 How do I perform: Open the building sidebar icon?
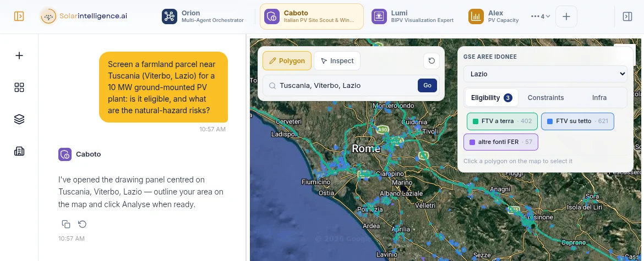pos(19,151)
